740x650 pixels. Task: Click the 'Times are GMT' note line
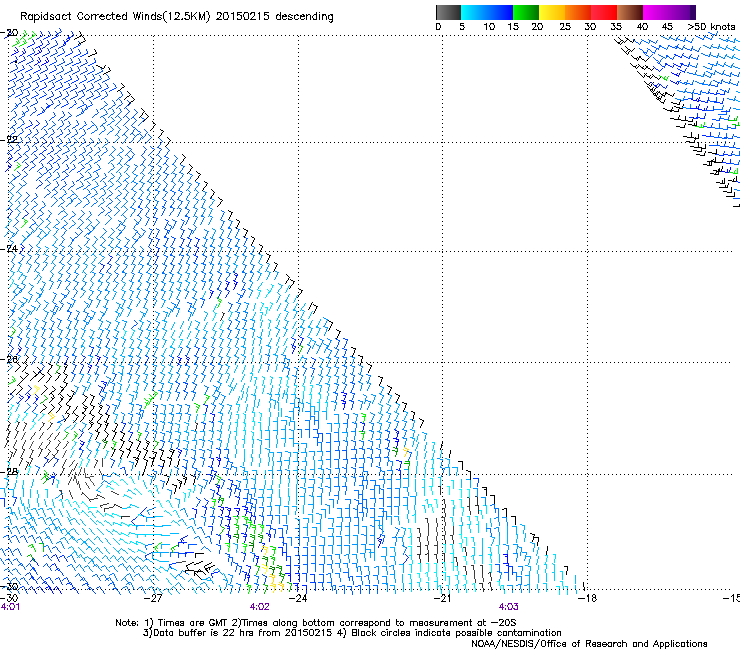tap(315, 623)
